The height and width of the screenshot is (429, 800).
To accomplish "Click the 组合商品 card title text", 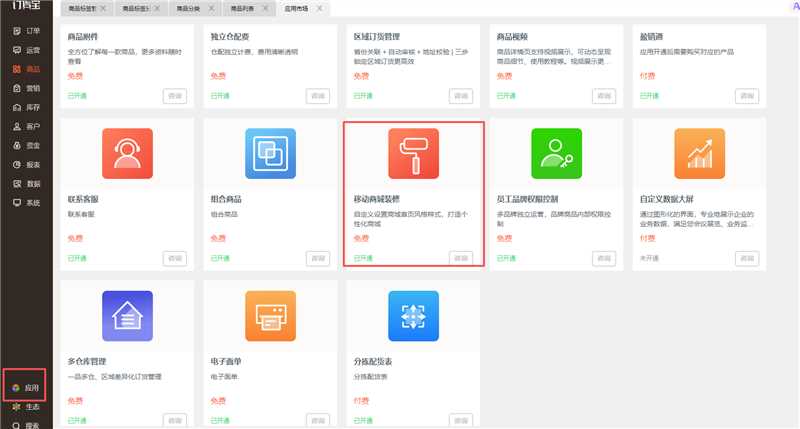I will 226,199.
